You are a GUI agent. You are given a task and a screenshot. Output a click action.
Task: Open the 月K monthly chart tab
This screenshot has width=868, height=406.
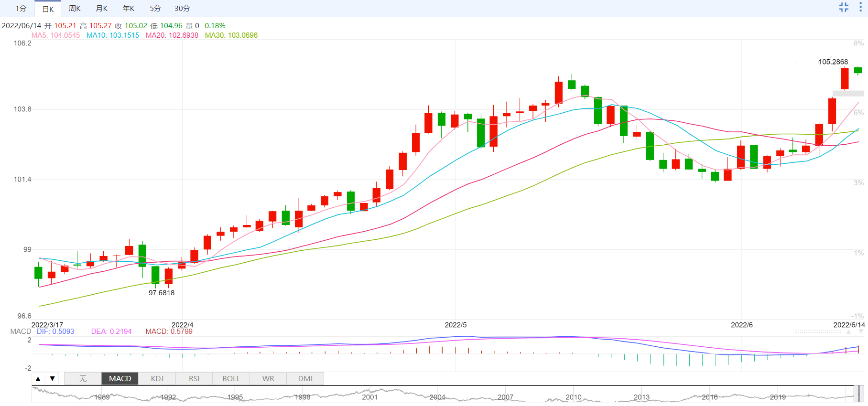[101, 9]
